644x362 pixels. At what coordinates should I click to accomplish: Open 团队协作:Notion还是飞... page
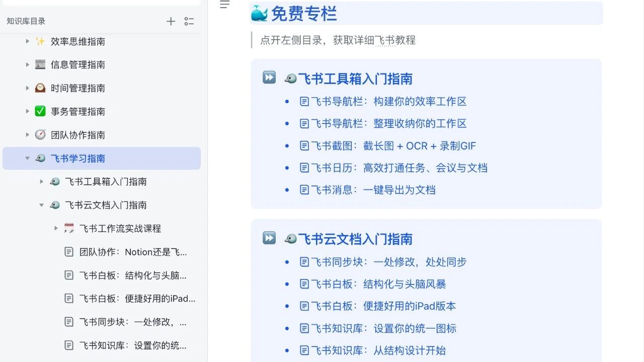coord(133,252)
